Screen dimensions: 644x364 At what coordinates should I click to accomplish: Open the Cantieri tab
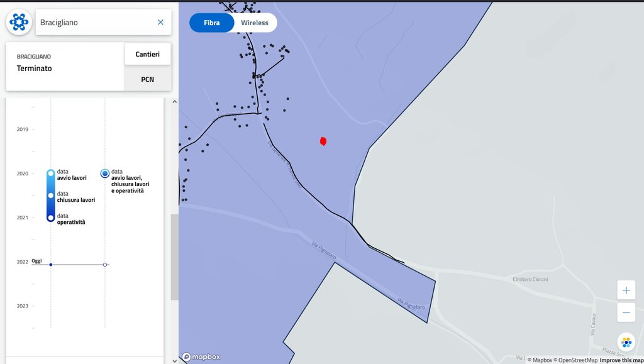coord(147,54)
